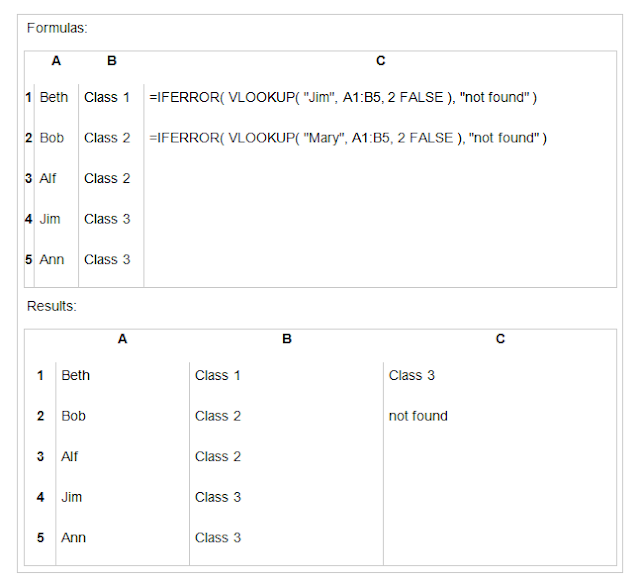The height and width of the screenshot is (582, 640).
Task: Click the Formulas label text
Action: (57, 28)
